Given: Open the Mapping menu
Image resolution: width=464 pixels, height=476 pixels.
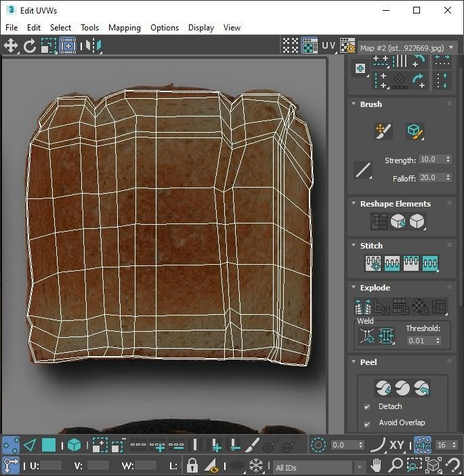Looking at the screenshot, I should [125, 28].
